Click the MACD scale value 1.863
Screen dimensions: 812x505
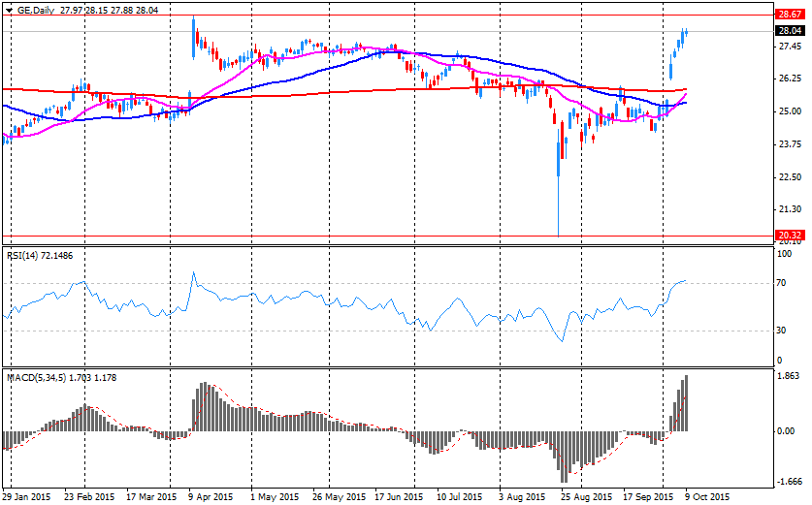[x=789, y=376]
